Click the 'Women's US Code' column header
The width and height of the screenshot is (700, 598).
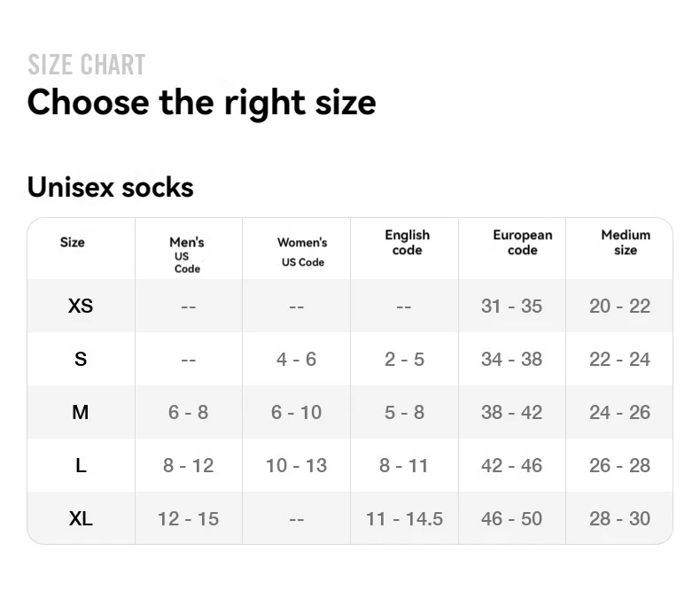(302, 252)
